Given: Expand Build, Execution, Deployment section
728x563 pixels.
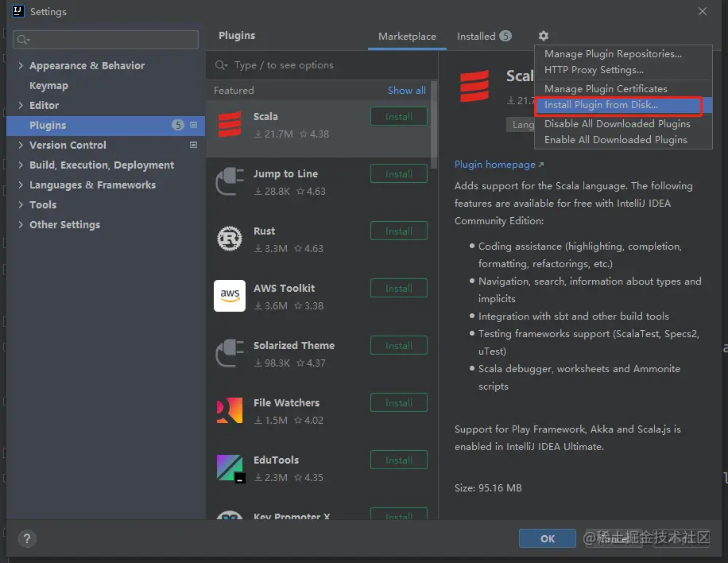Looking at the screenshot, I should coord(21,165).
